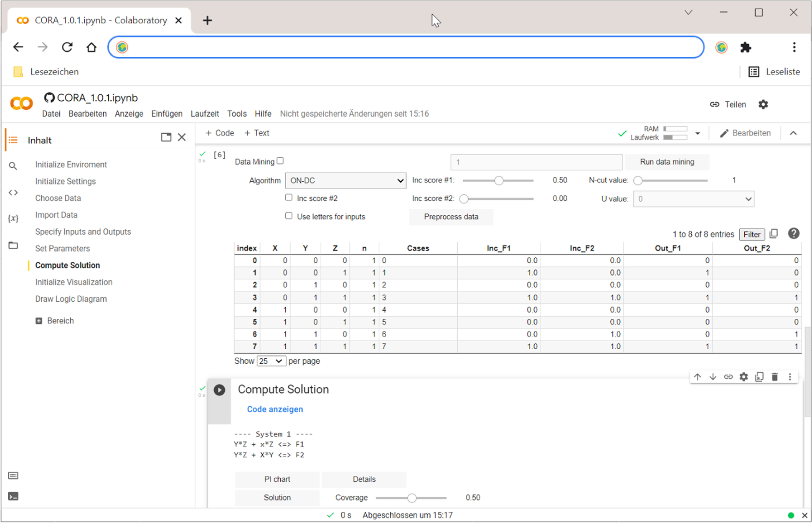812x523 pixels.
Task: Open the notebook settings gear icon
Action: pyautogui.click(x=764, y=104)
